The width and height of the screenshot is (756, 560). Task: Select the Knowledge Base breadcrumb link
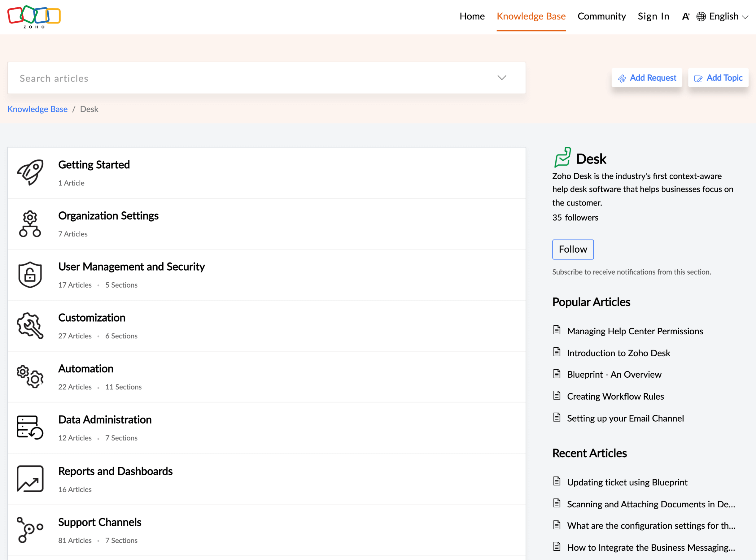pyautogui.click(x=37, y=109)
